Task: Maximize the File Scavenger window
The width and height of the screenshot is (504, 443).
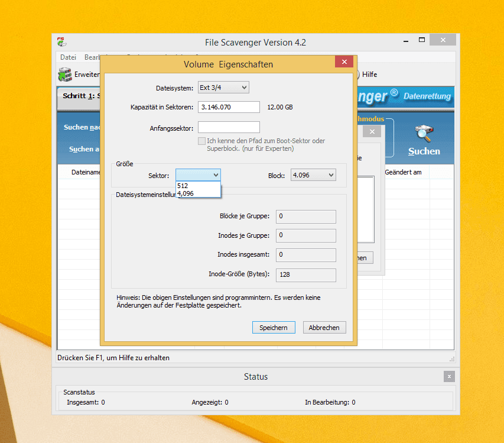Action: (422, 40)
